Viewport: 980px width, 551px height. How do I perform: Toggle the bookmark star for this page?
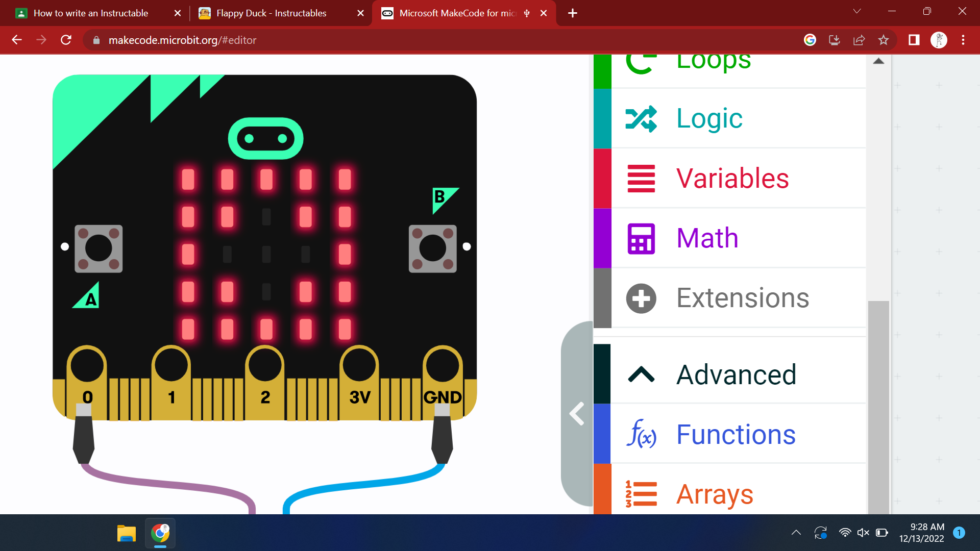(x=884, y=40)
